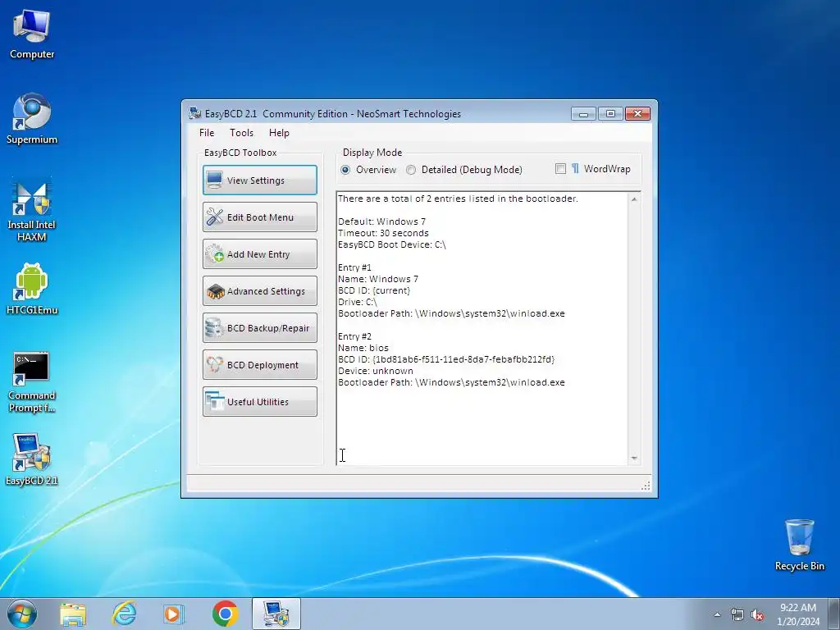Select the HTCG1Emu Android shortcut
840x630 pixels.
click(x=32, y=290)
